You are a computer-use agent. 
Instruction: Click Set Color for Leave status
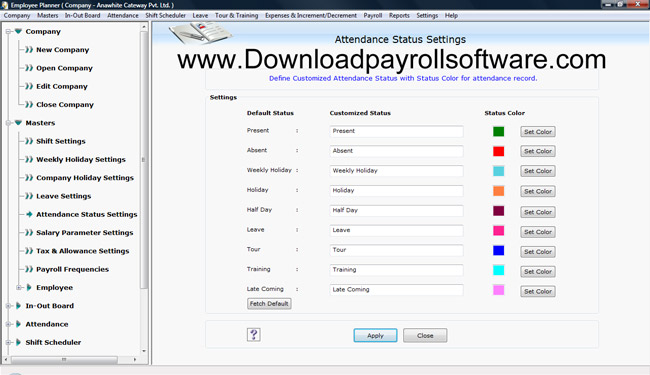pyautogui.click(x=538, y=232)
